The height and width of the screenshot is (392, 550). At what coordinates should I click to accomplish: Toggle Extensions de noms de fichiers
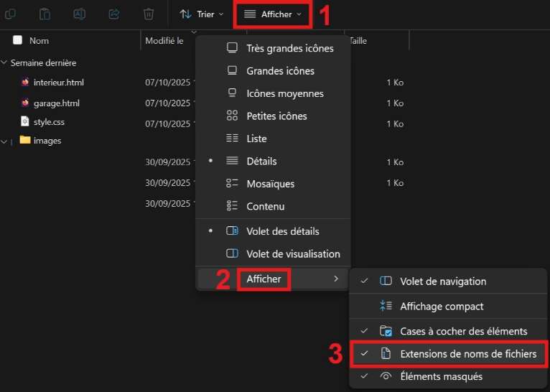[467, 354]
